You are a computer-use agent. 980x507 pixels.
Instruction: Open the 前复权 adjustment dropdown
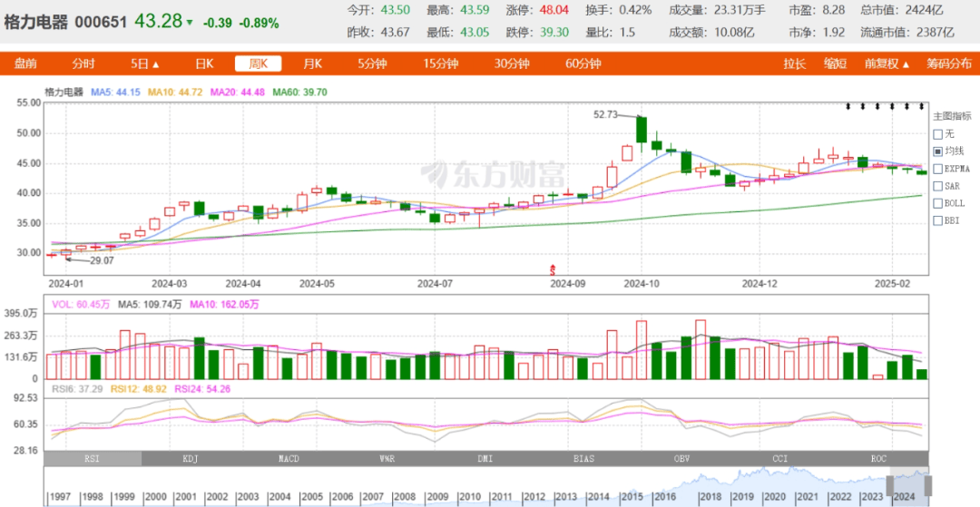(887, 63)
